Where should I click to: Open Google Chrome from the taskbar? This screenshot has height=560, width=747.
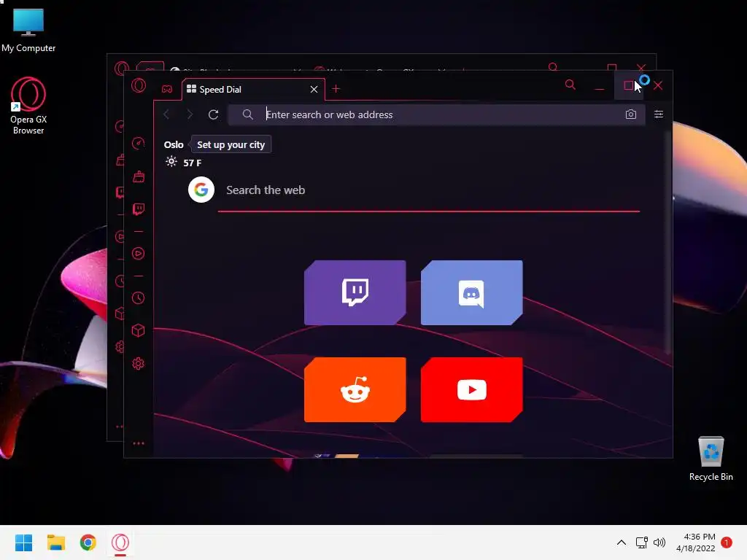click(88, 542)
